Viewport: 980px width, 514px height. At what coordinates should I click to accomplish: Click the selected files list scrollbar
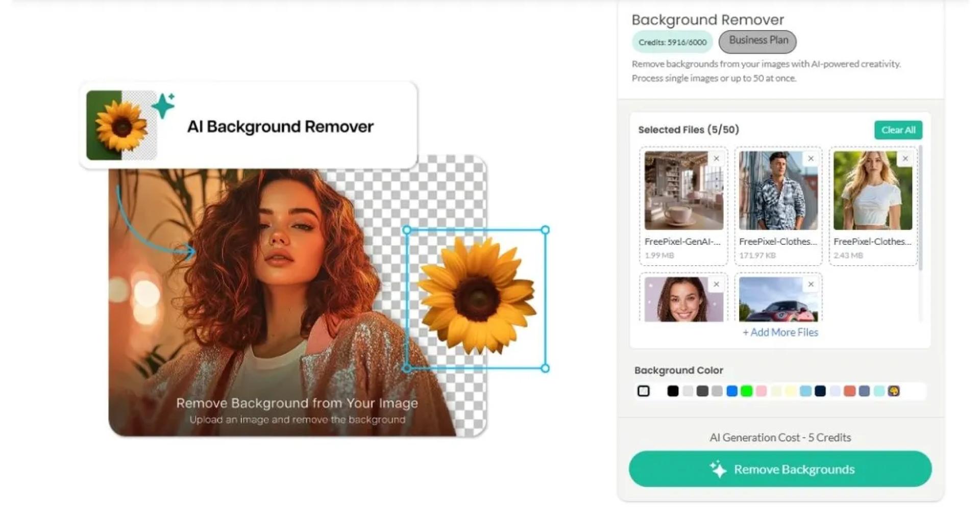click(x=920, y=208)
